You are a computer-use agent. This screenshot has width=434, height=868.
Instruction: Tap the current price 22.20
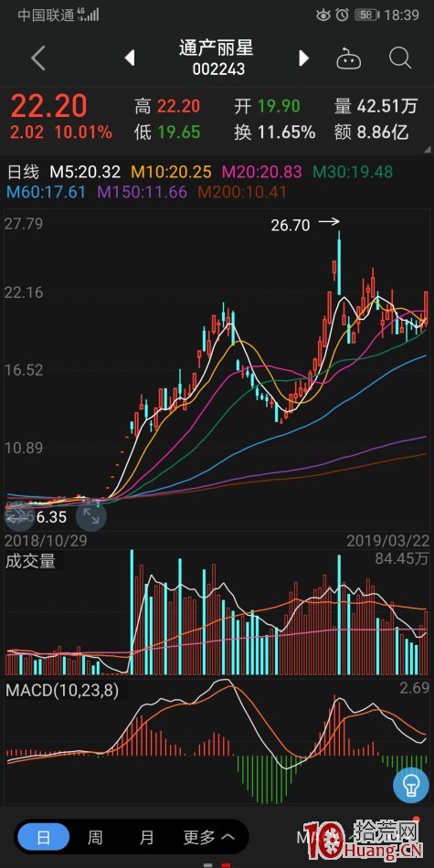point(49,106)
